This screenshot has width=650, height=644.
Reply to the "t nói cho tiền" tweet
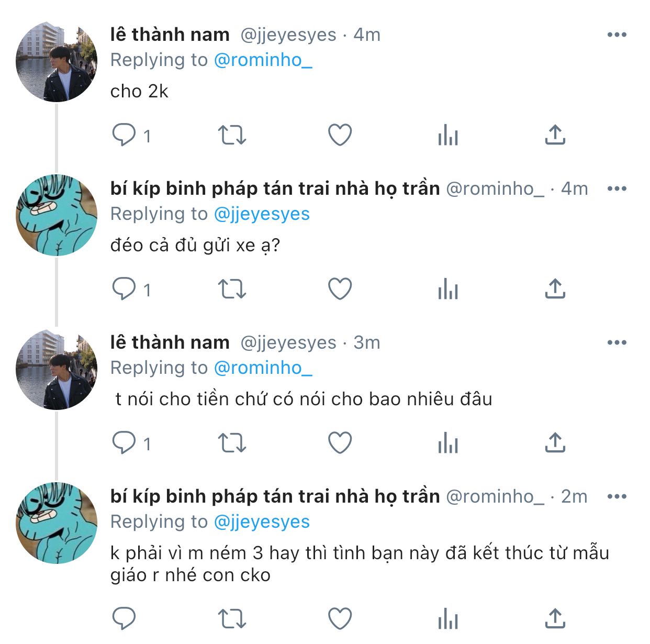[124, 443]
